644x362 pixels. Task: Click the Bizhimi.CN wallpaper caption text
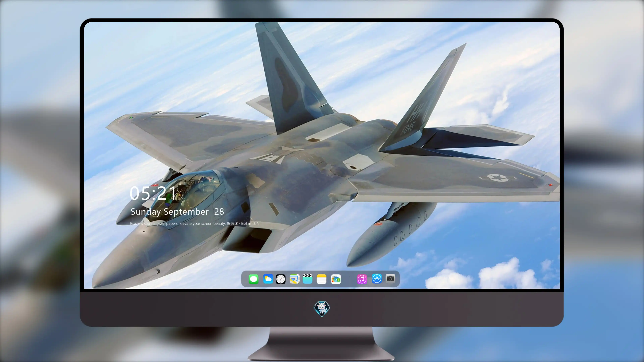point(195,223)
